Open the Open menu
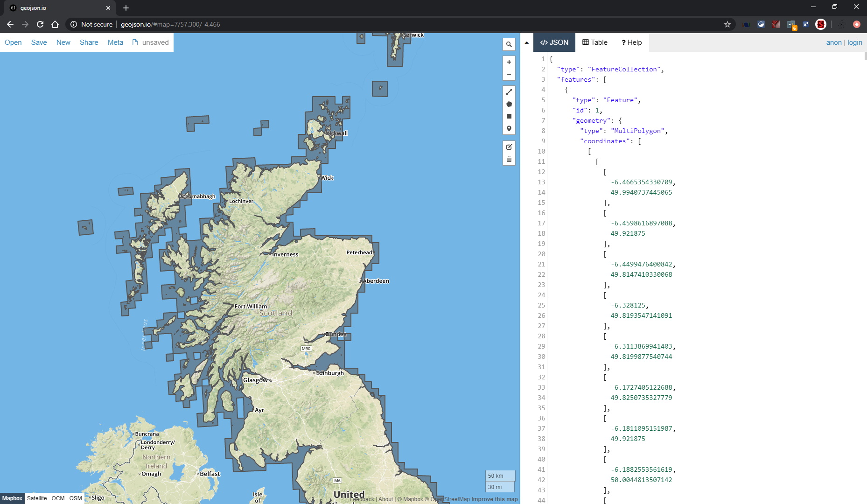The width and height of the screenshot is (867, 504). point(13,42)
